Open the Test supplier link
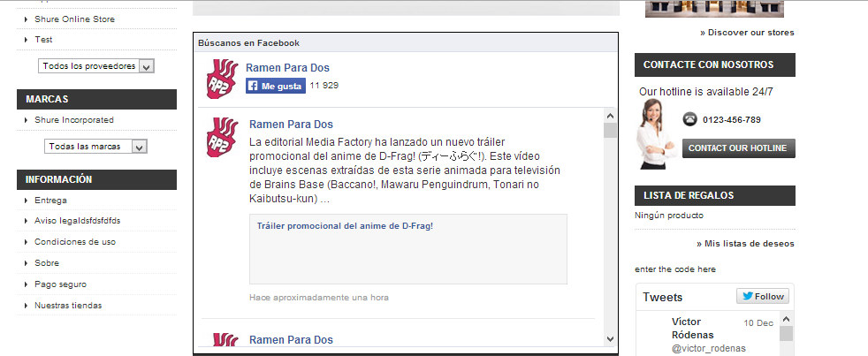 pos(43,39)
